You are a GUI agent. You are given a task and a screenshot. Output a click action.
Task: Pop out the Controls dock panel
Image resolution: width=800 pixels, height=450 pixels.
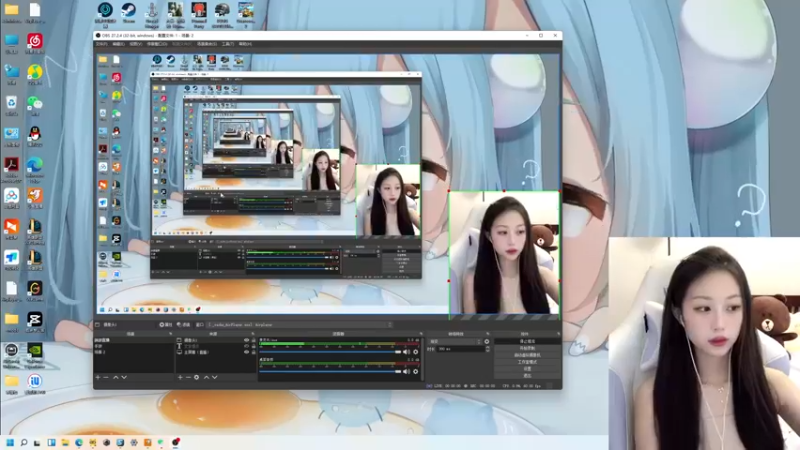[558, 334]
